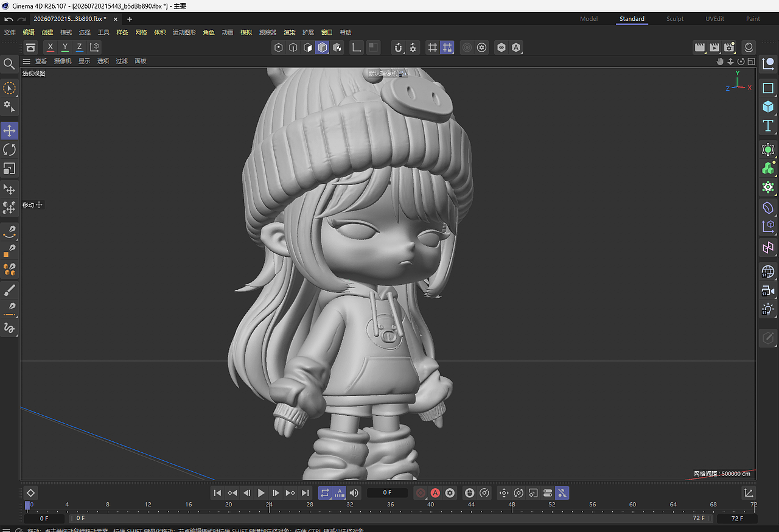Render to Picture Viewer icon
Viewport: 779px width, 532px height.
tap(714, 47)
